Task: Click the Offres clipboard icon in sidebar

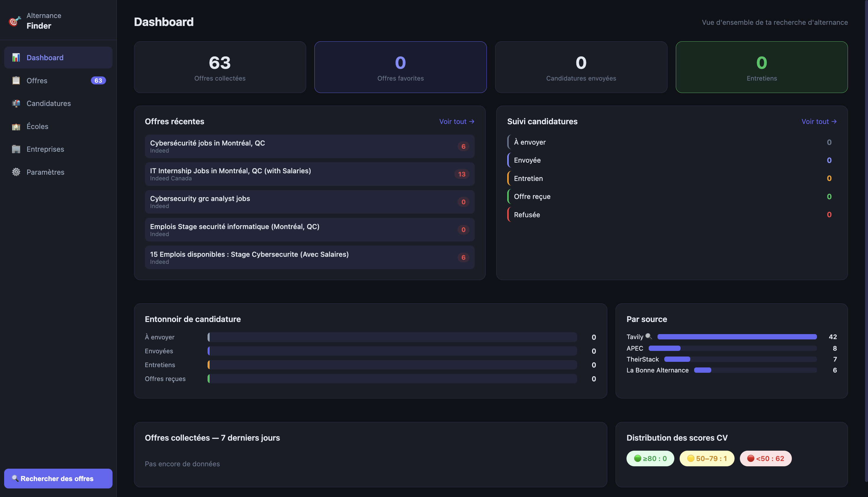Action: (16, 81)
